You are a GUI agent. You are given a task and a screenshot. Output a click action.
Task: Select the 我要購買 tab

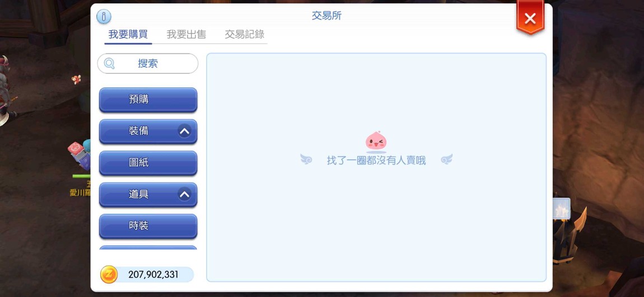pyautogui.click(x=128, y=35)
